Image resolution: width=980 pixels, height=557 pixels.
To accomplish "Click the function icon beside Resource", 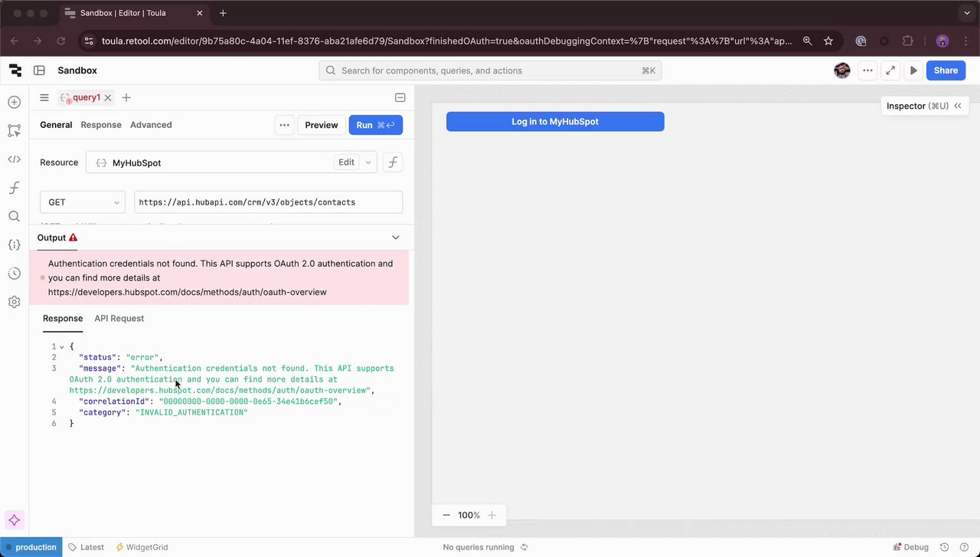I will (393, 162).
